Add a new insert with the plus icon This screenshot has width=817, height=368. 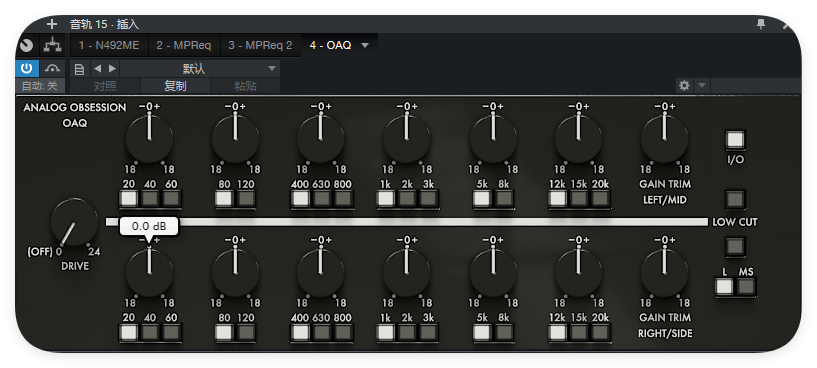(52, 24)
